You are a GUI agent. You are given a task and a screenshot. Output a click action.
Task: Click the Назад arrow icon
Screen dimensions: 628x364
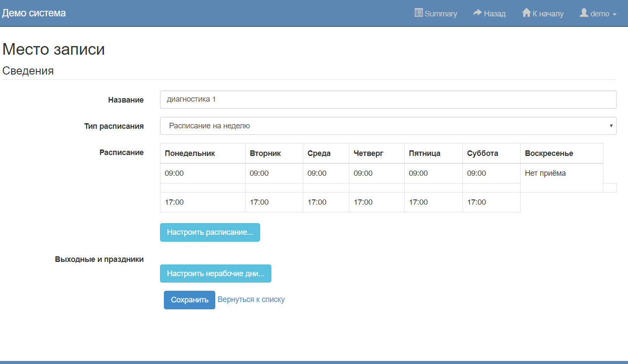click(x=477, y=13)
